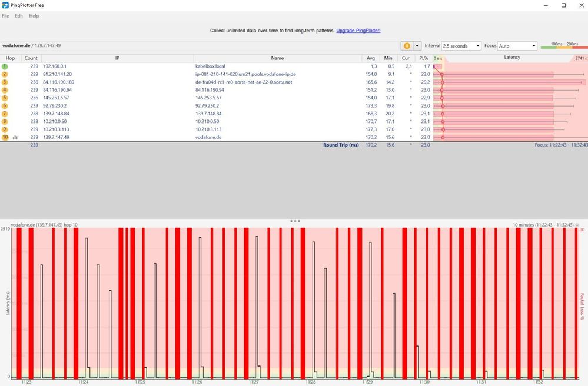Open the dropdown arrow beside the pause button
The image size is (588, 386).
417,46
